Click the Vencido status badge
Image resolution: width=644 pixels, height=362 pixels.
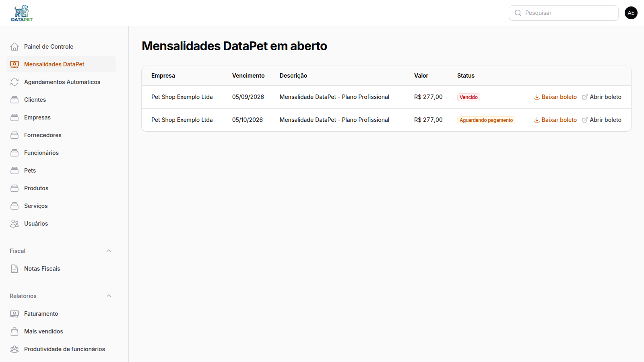click(x=469, y=97)
